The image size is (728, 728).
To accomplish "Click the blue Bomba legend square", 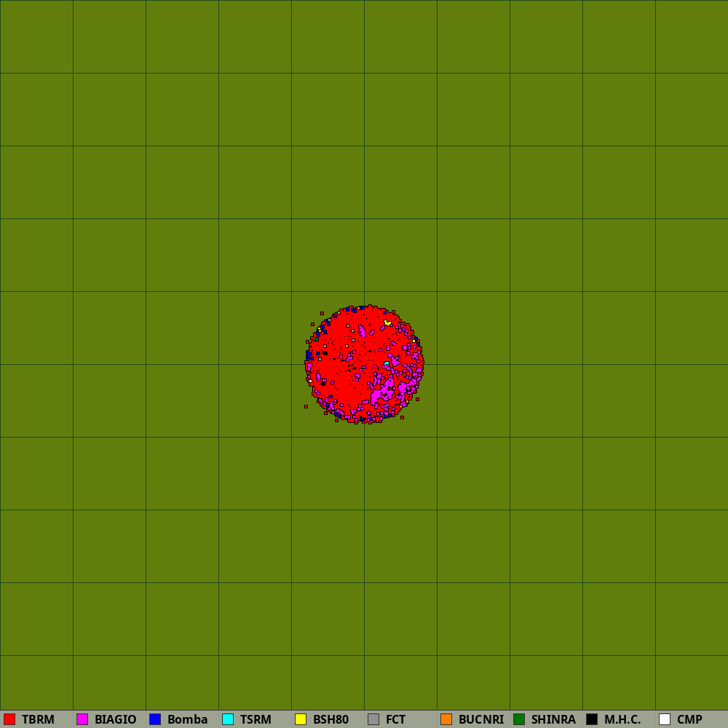I will pyautogui.click(x=155, y=719).
